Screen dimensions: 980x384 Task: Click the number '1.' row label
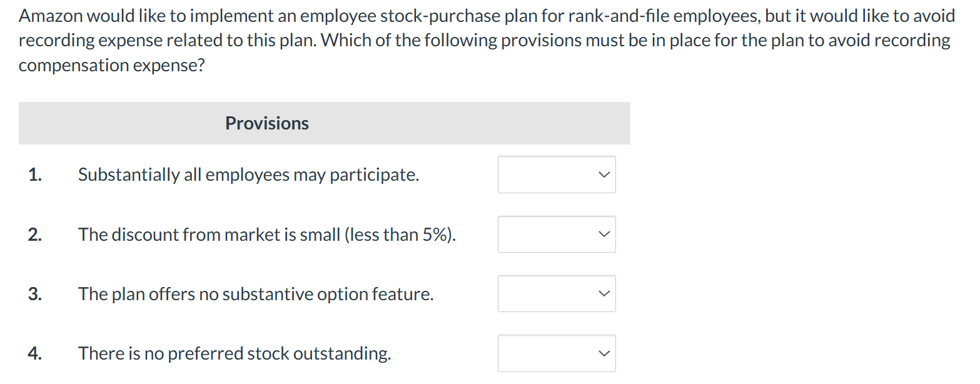[x=35, y=174]
